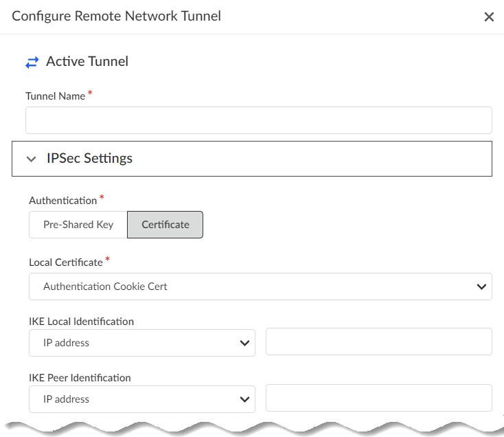Collapse the IPSec Settings chevron
Screen dimensions: 504x437
point(31,159)
